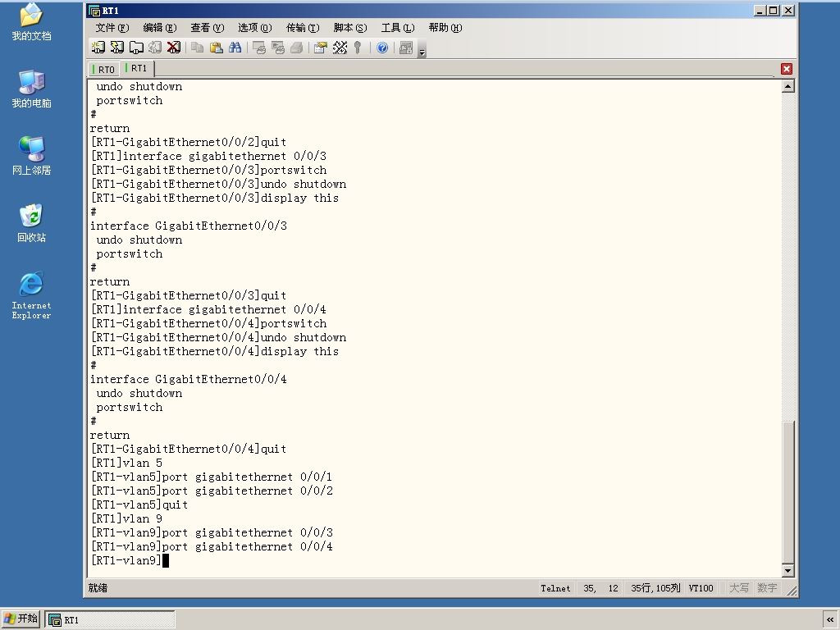Click the Telnet status bar entry

tap(555, 588)
